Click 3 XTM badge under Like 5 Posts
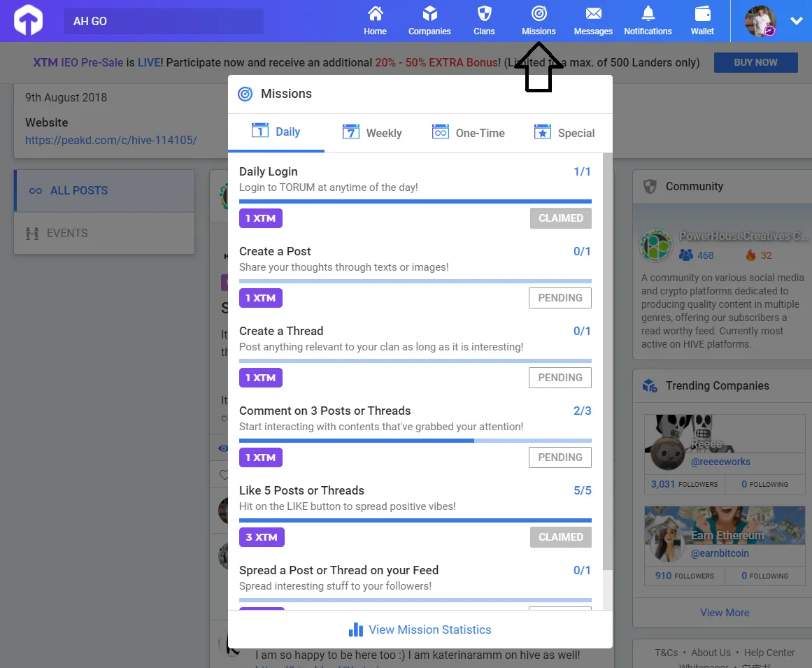 (x=262, y=537)
